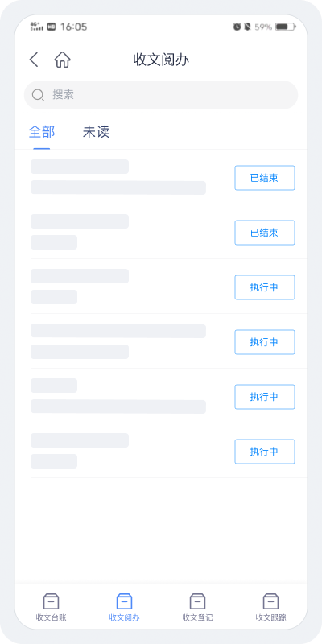Tap the battery indicator in status bar
322x644 pixels.
point(286,27)
